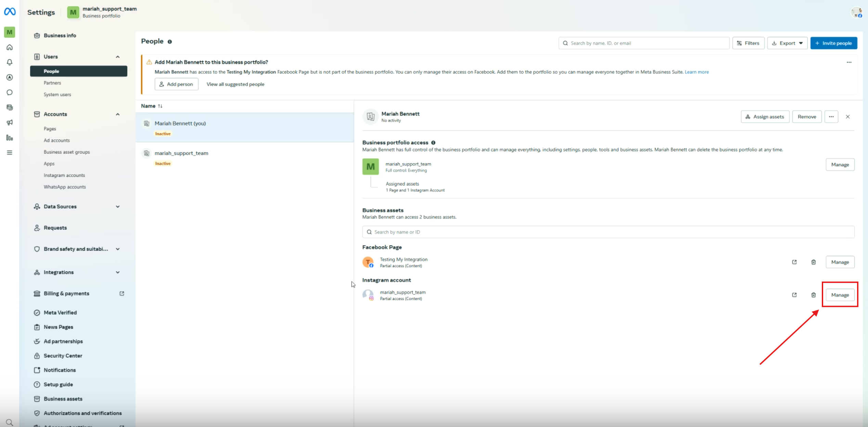Follow the Learn more link
Image resolution: width=868 pixels, height=427 pixels.
pos(697,72)
